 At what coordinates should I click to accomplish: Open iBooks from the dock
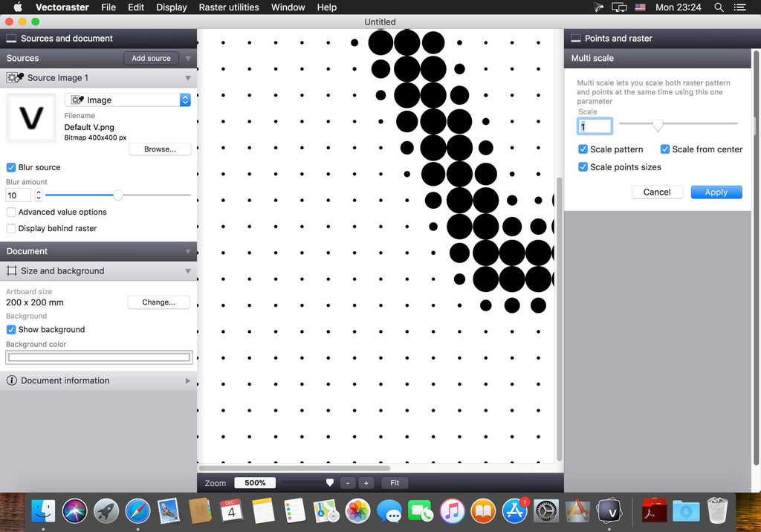click(483, 511)
